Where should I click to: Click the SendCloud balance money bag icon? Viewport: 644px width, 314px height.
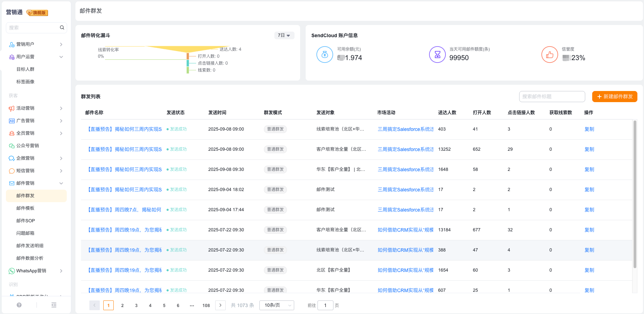324,55
